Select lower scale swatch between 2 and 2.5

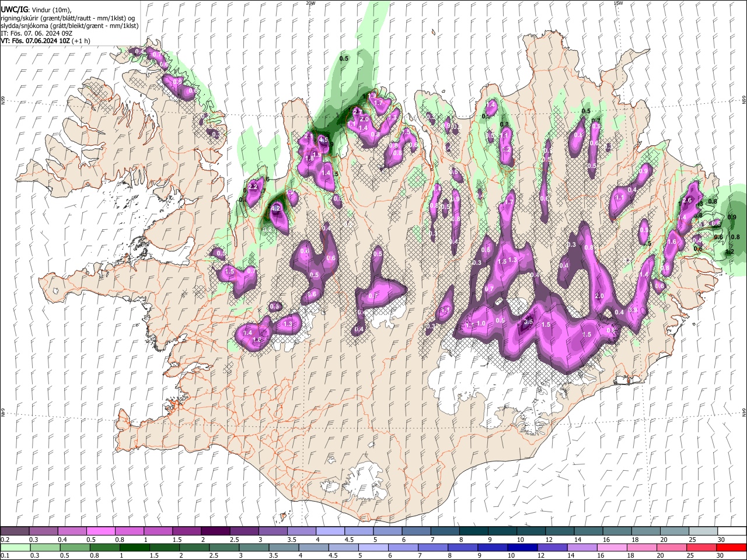(x=194, y=548)
